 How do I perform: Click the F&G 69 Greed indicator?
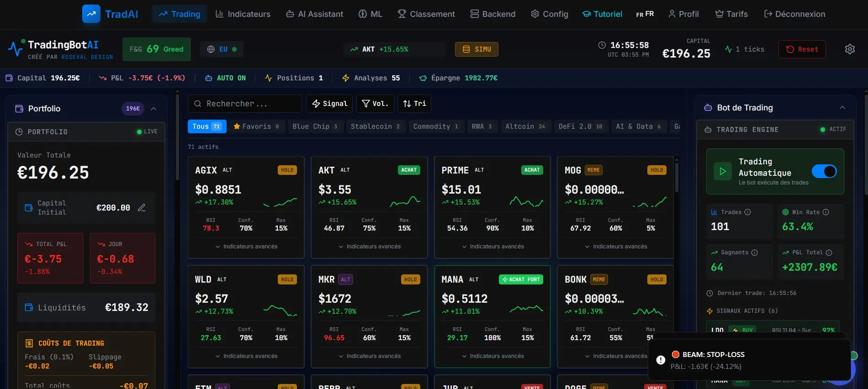pos(157,49)
